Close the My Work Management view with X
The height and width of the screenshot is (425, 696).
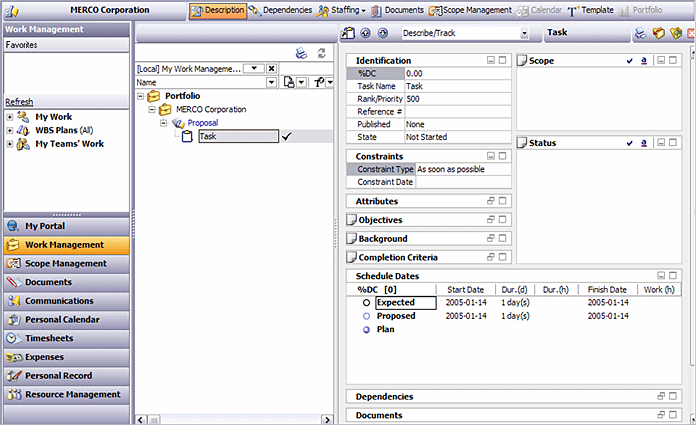point(272,68)
